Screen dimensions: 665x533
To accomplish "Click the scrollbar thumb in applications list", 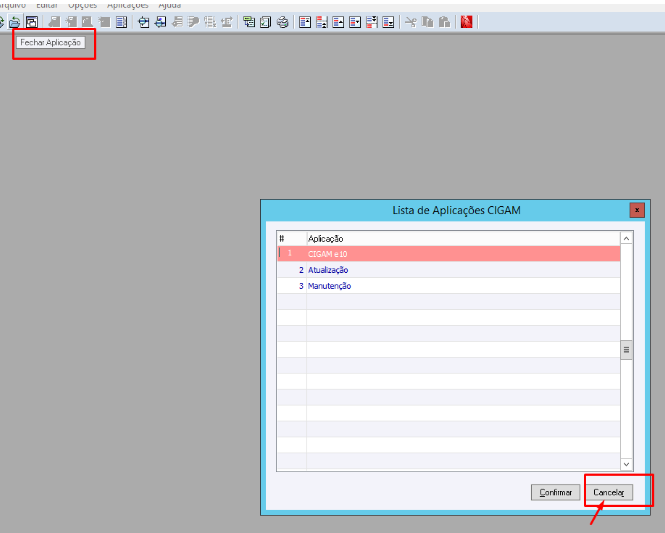I will (626, 350).
